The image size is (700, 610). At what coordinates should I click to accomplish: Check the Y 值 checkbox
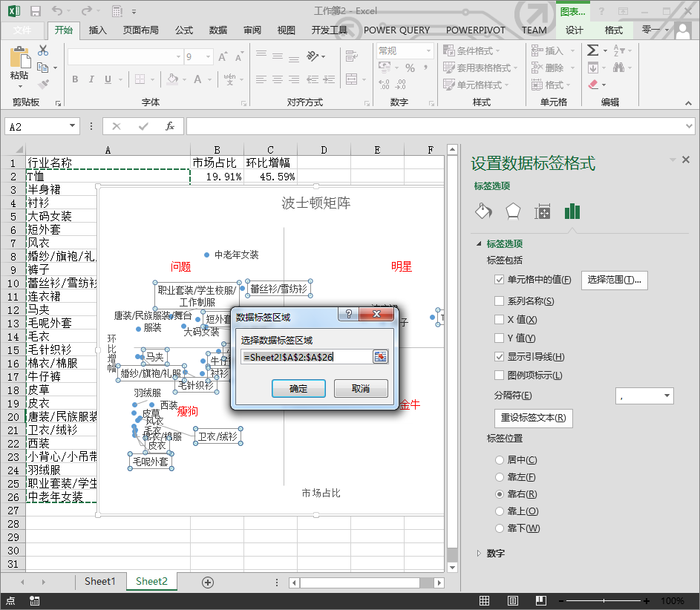pyautogui.click(x=499, y=338)
